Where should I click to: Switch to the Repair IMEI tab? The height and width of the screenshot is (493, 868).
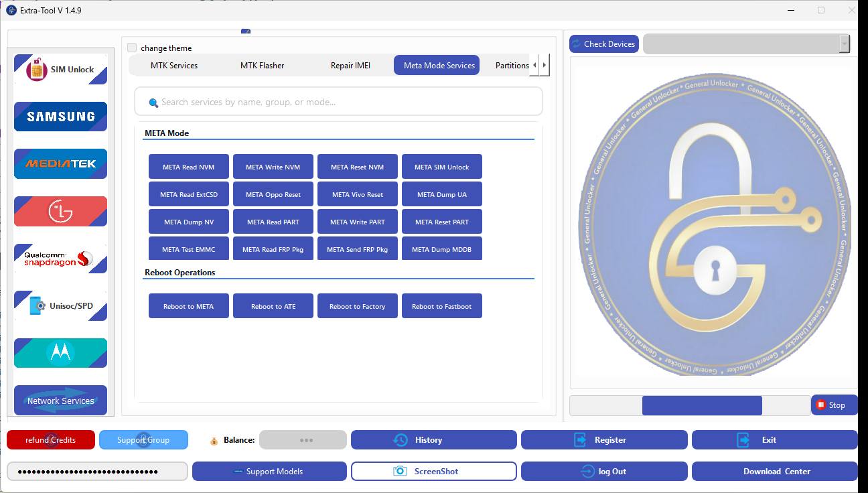(350, 66)
